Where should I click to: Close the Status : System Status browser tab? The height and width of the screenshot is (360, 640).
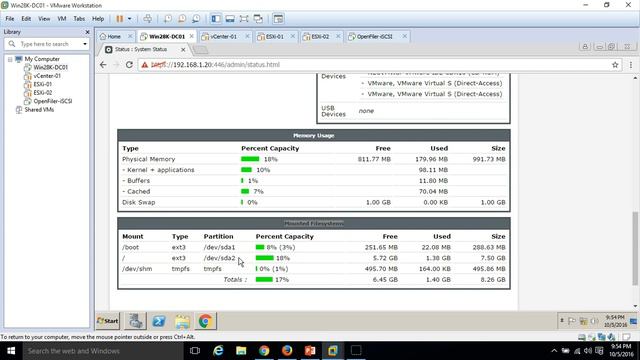click(x=183, y=49)
